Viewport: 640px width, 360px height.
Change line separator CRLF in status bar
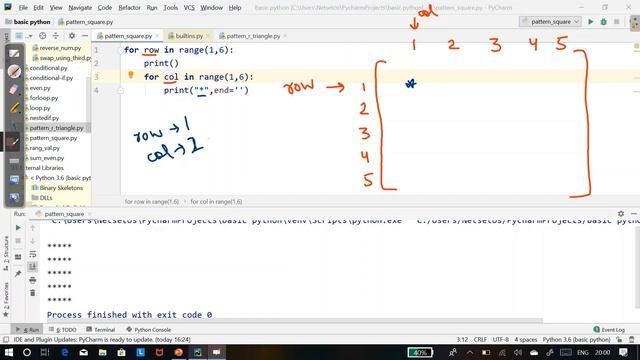(x=480, y=340)
